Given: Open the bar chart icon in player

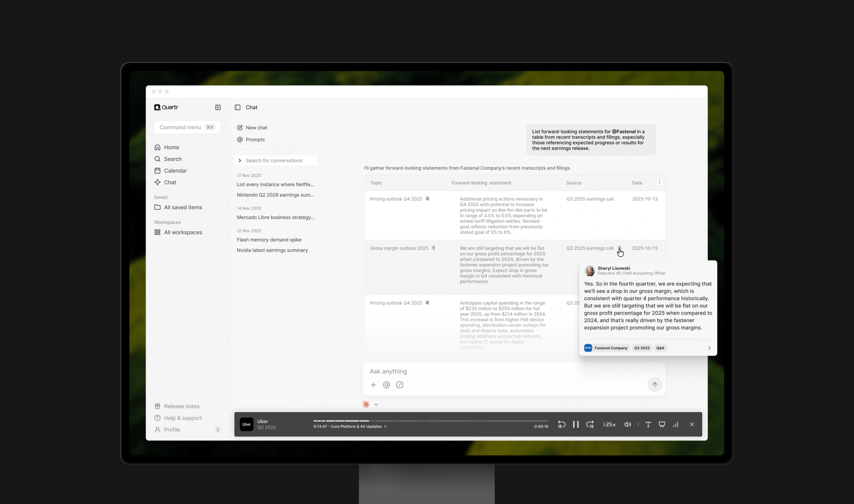Looking at the screenshot, I should [676, 425].
